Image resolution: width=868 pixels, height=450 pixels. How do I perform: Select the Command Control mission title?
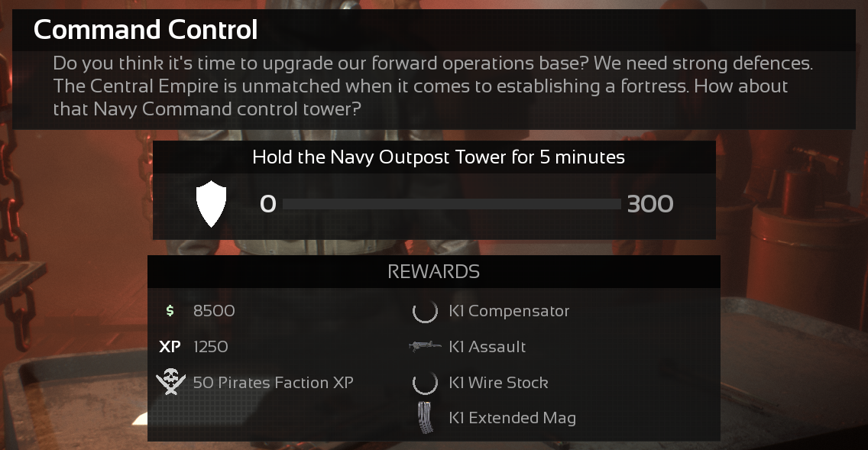point(146,31)
